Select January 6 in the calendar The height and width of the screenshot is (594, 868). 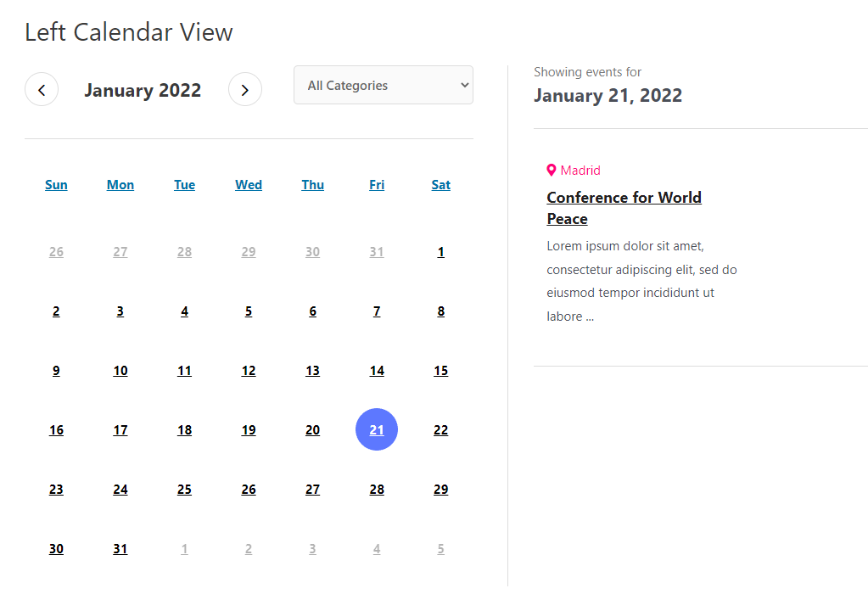pos(313,311)
